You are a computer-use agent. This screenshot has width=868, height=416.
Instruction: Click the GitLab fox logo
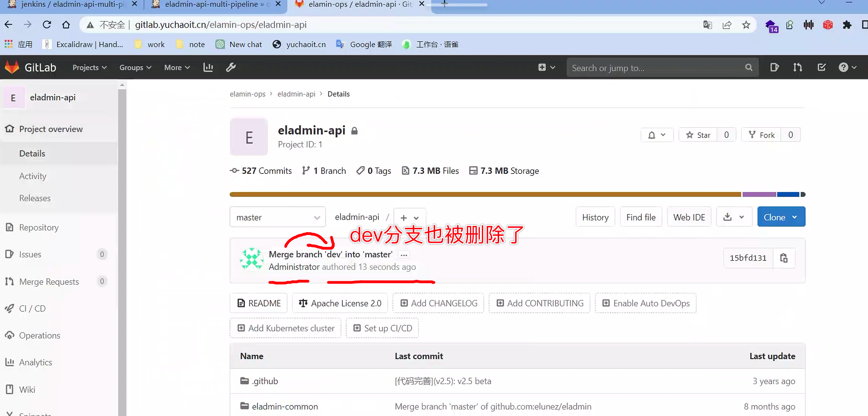tap(12, 67)
